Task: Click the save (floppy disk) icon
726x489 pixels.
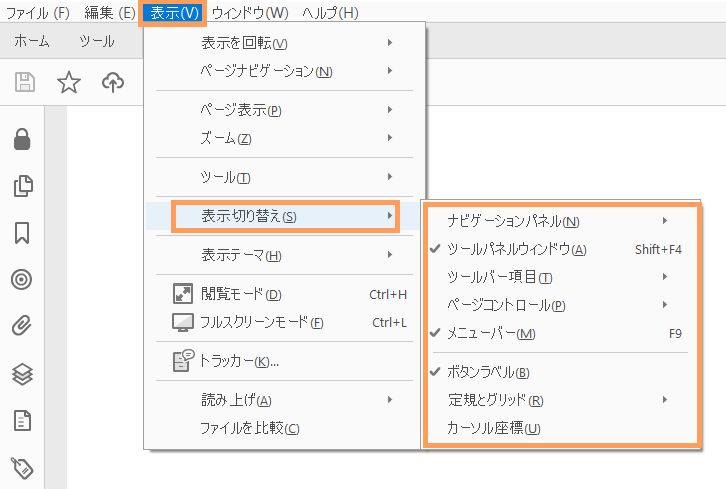Action: tap(25, 82)
